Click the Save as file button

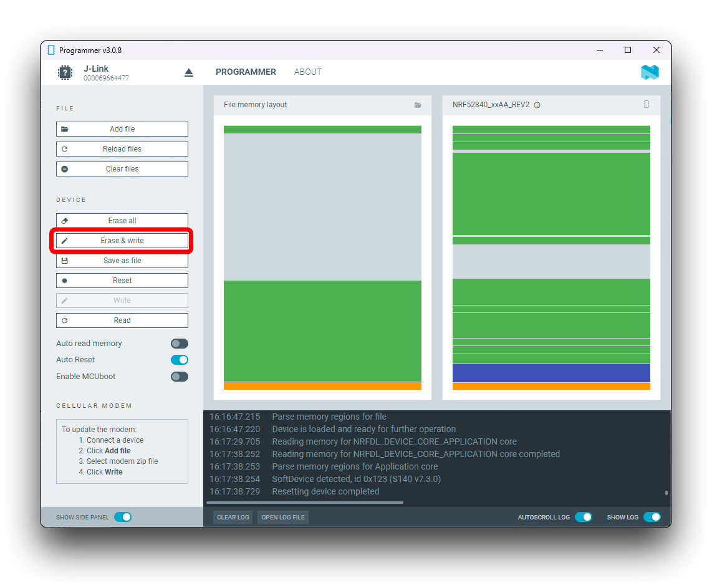coord(122,261)
